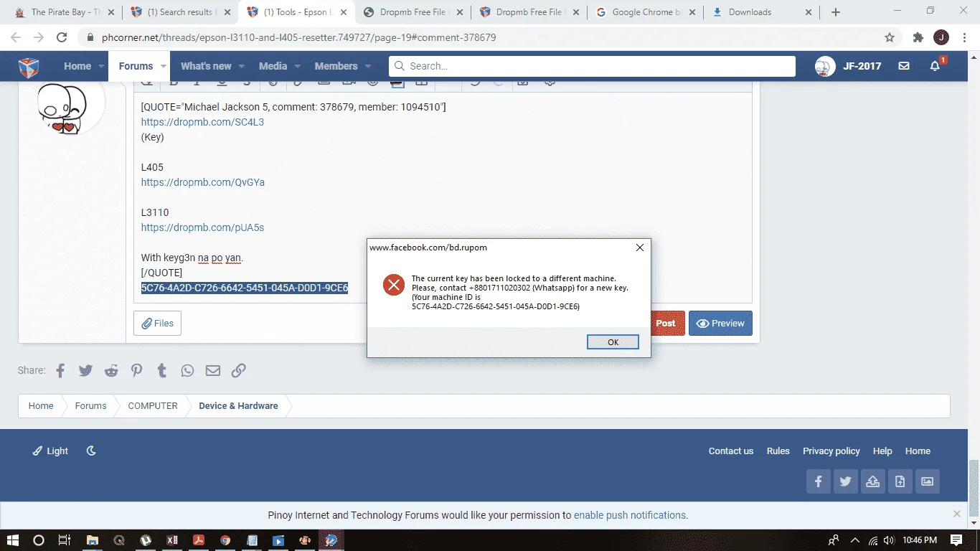Expand the What's new dropdown arrow
980x551 pixels.
[x=241, y=66]
